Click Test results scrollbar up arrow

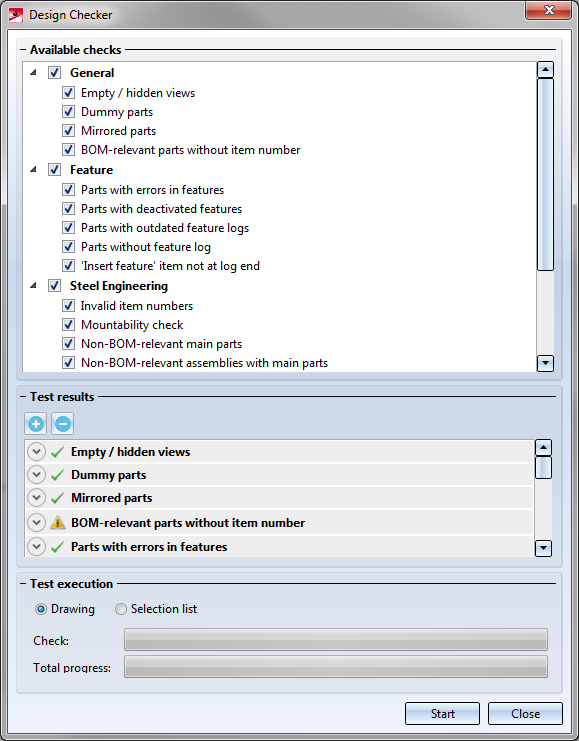pos(543,448)
